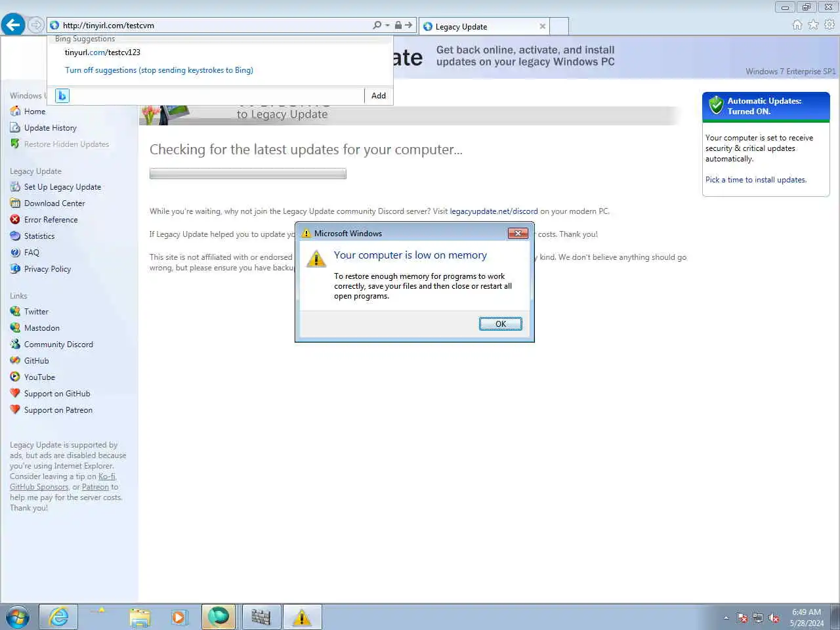Click OK in the low memory dialog

click(501, 324)
